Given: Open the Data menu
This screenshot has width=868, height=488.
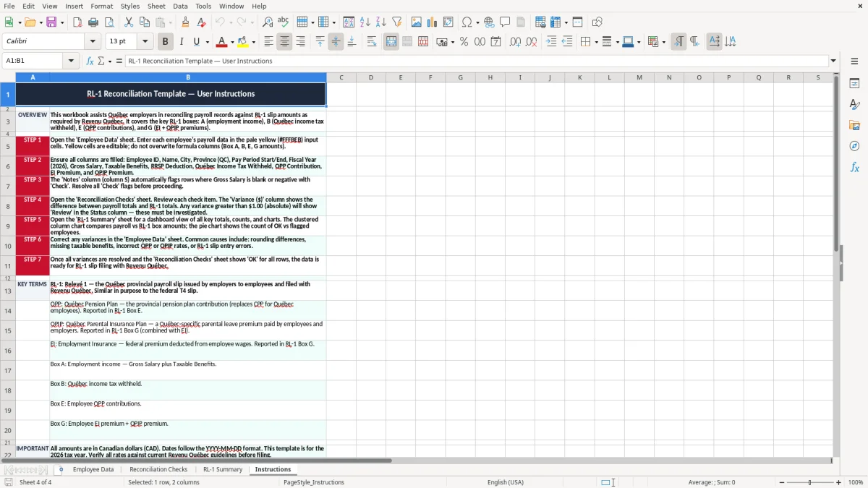Looking at the screenshot, I should [180, 6].
